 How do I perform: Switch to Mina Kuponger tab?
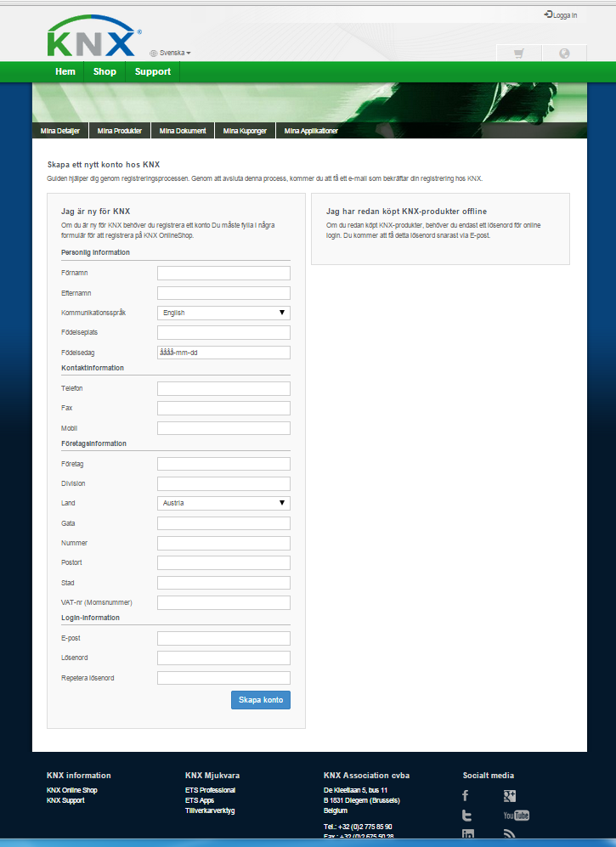point(245,131)
